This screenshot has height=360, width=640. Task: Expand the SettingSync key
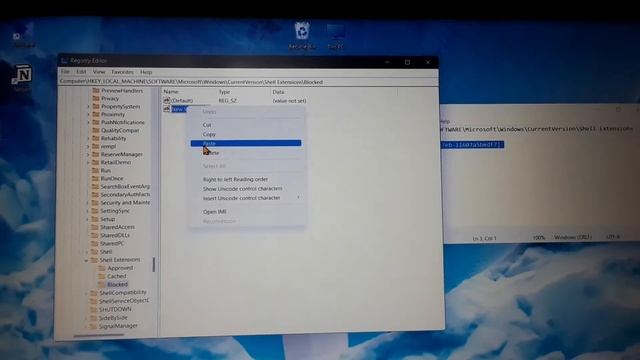(x=88, y=211)
